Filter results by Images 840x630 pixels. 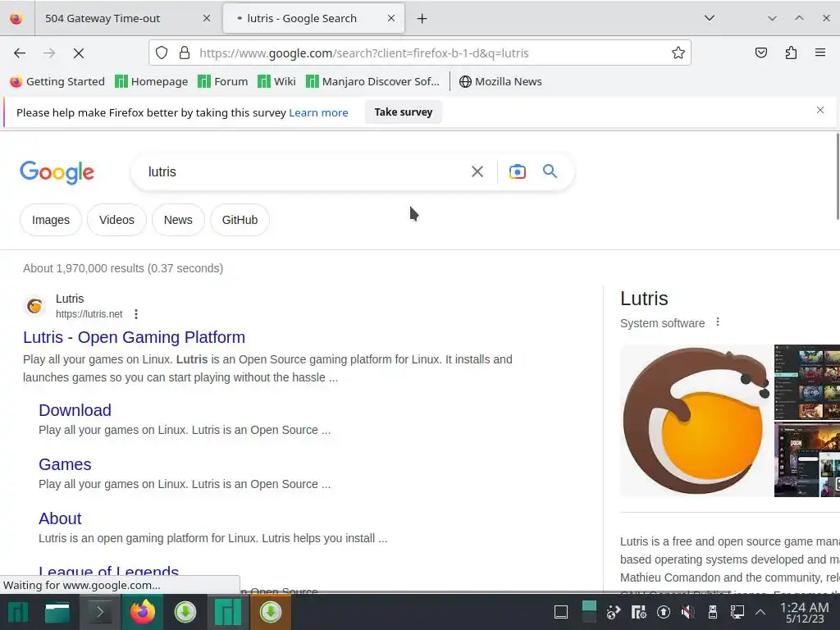point(51,220)
